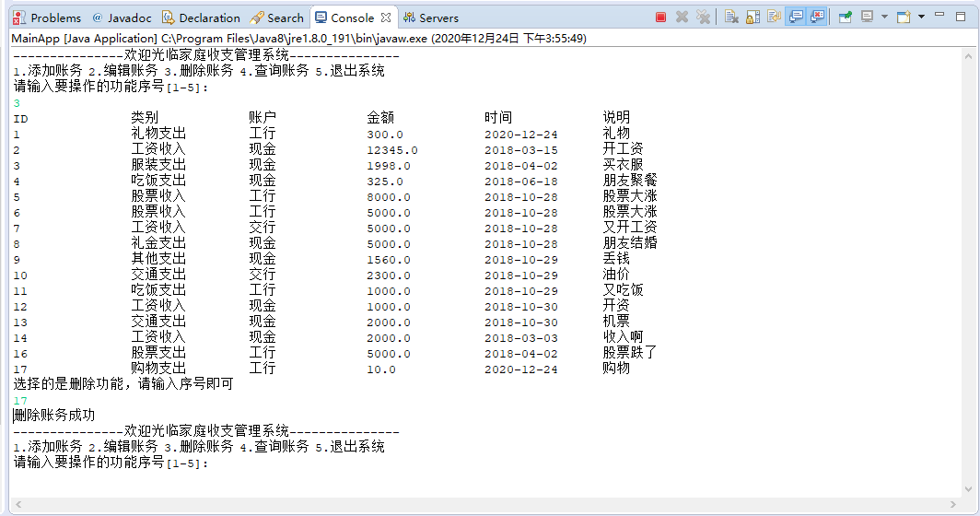Click the category '其他支出'
Screen dimensions: 980x516
158,258
